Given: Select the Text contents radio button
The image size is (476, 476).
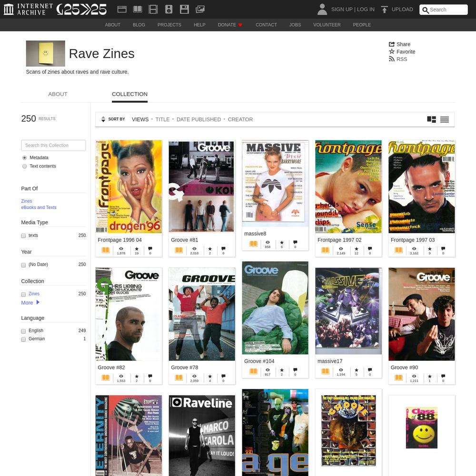Looking at the screenshot, I should point(25,166).
